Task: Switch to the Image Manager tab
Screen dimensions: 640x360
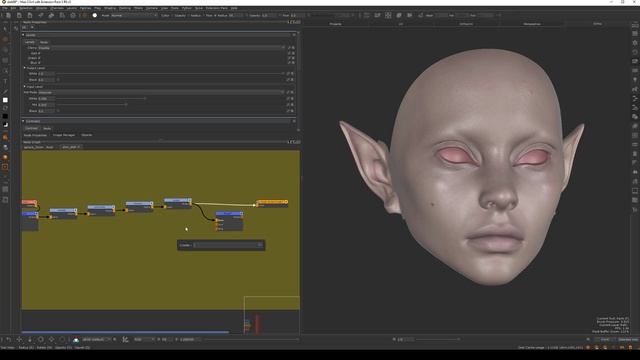Action: tap(64, 135)
